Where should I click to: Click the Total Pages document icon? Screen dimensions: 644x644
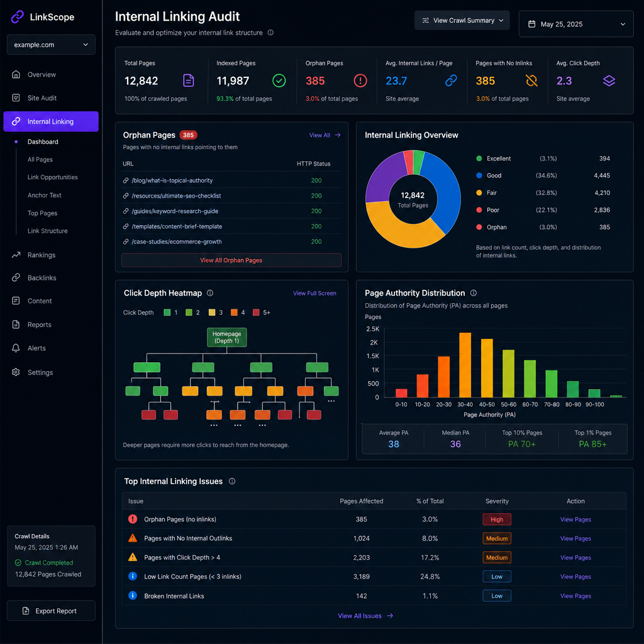point(188,80)
